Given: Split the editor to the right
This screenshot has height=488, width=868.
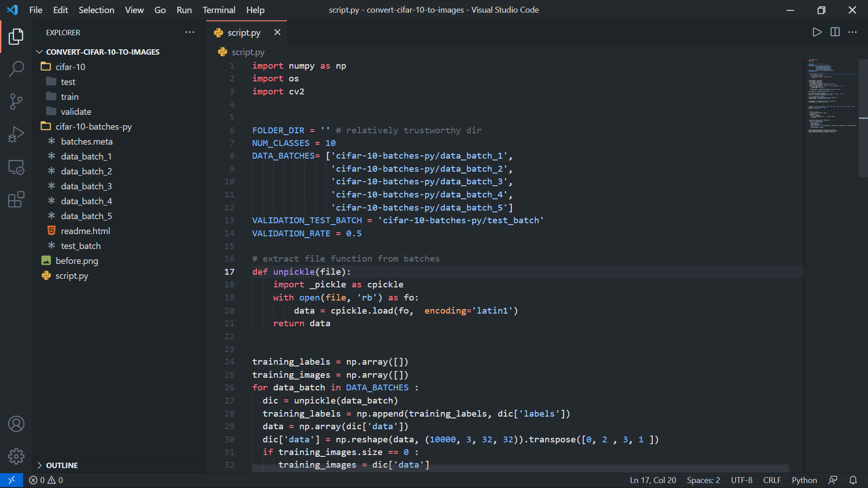Looking at the screenshot, I should 835,32.
